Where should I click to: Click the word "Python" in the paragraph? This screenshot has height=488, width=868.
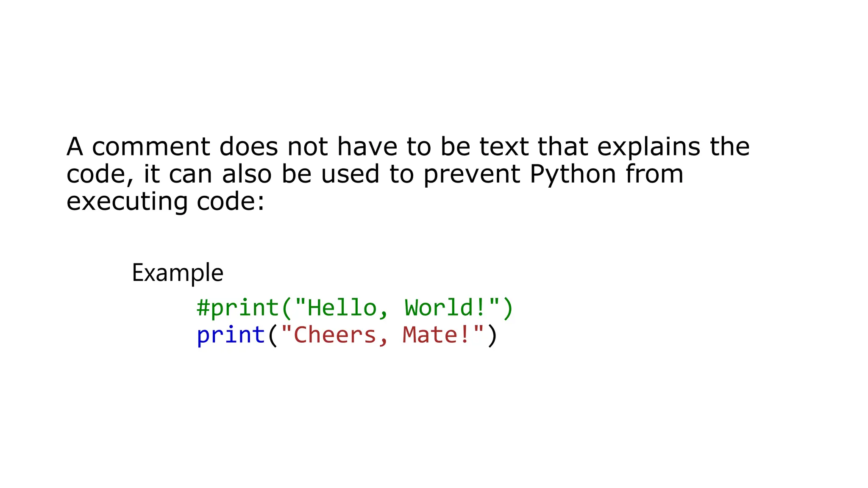coord(573,175)
